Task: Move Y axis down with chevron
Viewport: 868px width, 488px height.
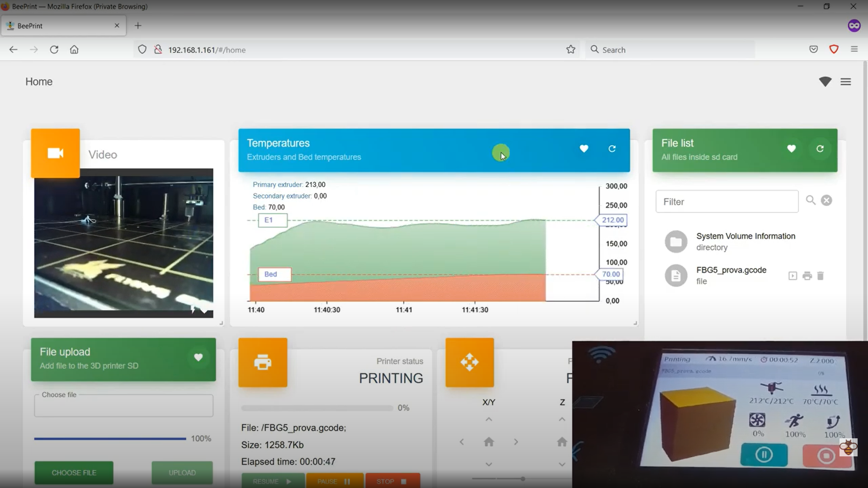Action: [489, 464]
